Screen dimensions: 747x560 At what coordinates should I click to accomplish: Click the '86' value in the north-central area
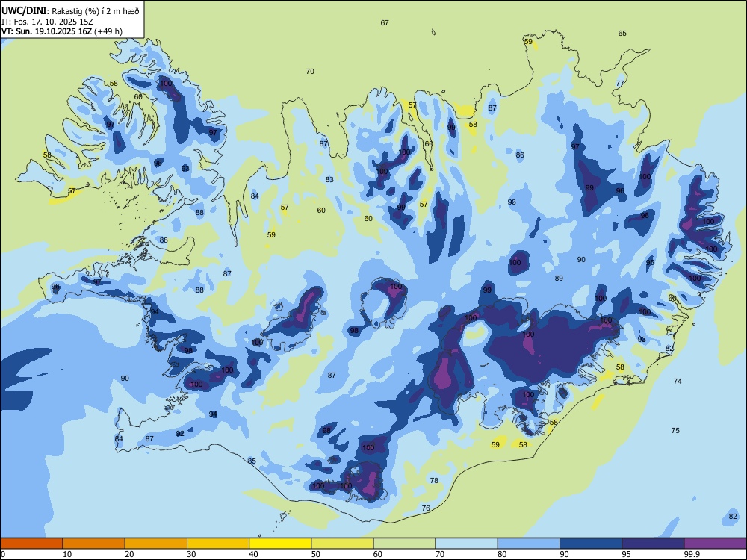pyautogui.click(x=520, y=155)
